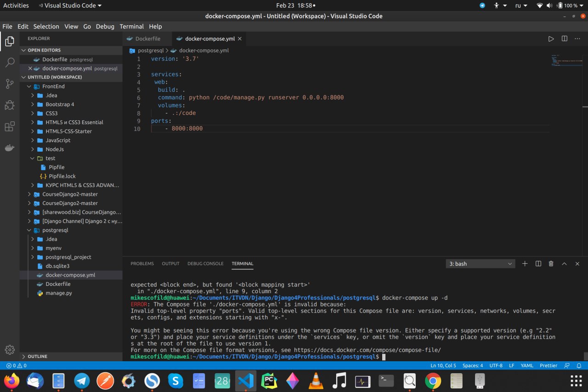Screen dimensions: 588x392
Task: Click postgresql in the editor breadcrumb
Action: (x=151, y=51)
